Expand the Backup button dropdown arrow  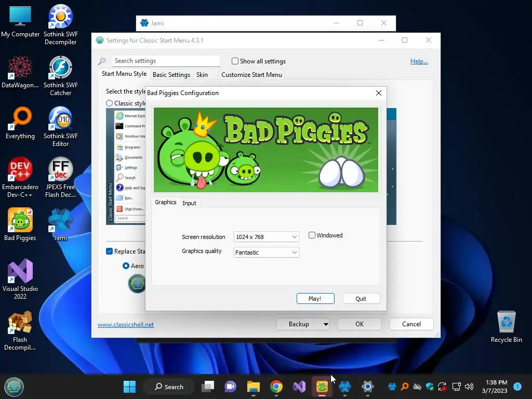point(326,324)
